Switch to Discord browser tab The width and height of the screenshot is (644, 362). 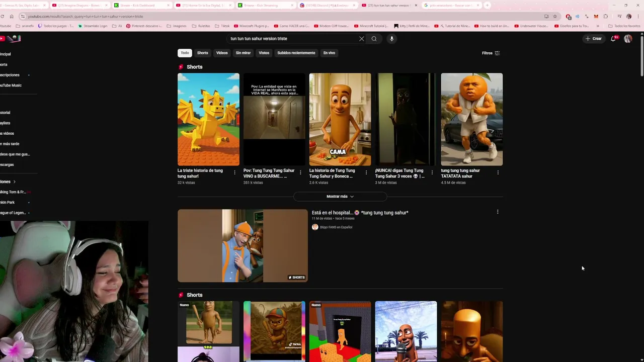point(328,5)
